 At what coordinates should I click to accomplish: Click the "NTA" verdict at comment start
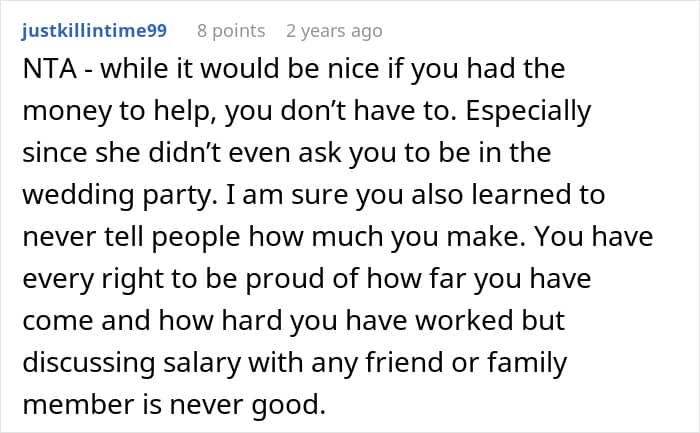tap(45, 71)
